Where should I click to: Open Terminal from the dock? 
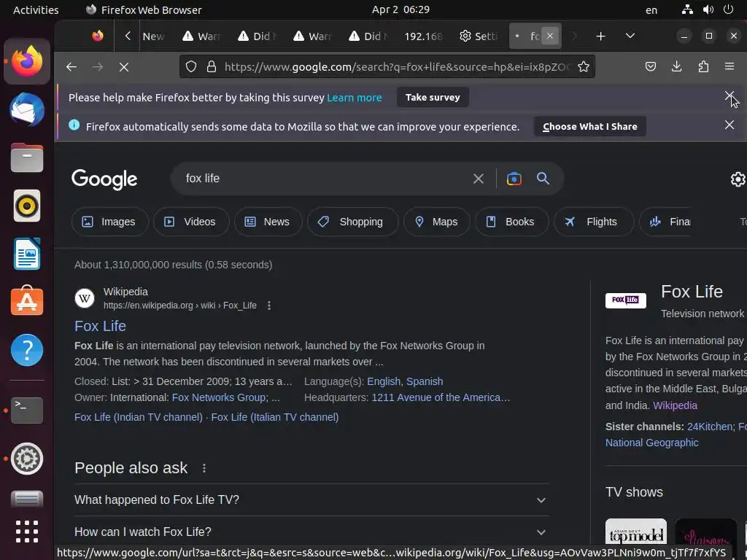click(27, 410)
